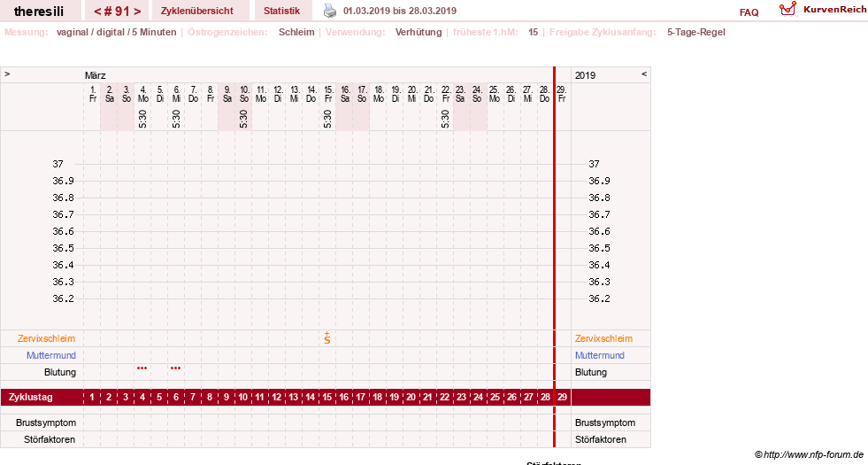This screenshot has height=465, width=868.
Task: Click date header 24. So
Action: coord(477,94)
